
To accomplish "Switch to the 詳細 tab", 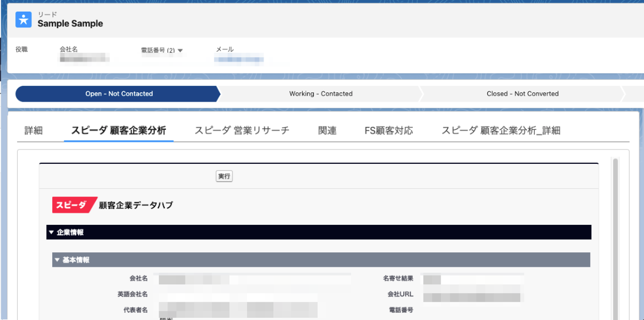I will coord(34,131).
